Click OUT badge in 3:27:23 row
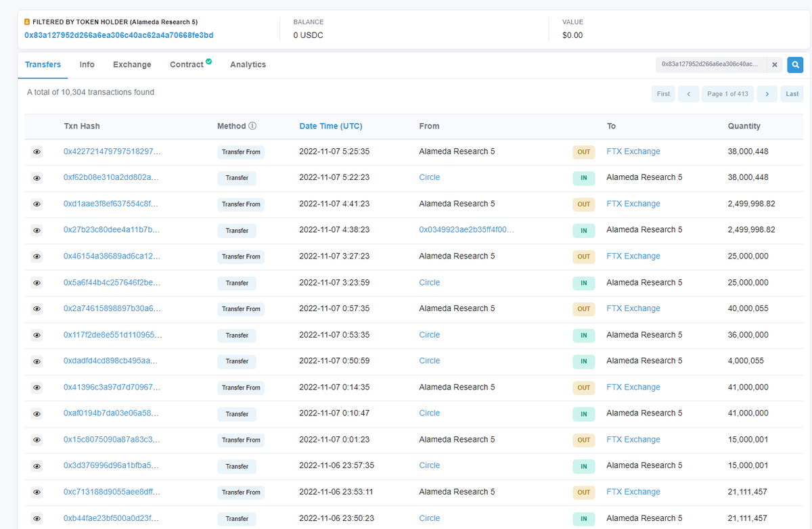 pos(584,256)
